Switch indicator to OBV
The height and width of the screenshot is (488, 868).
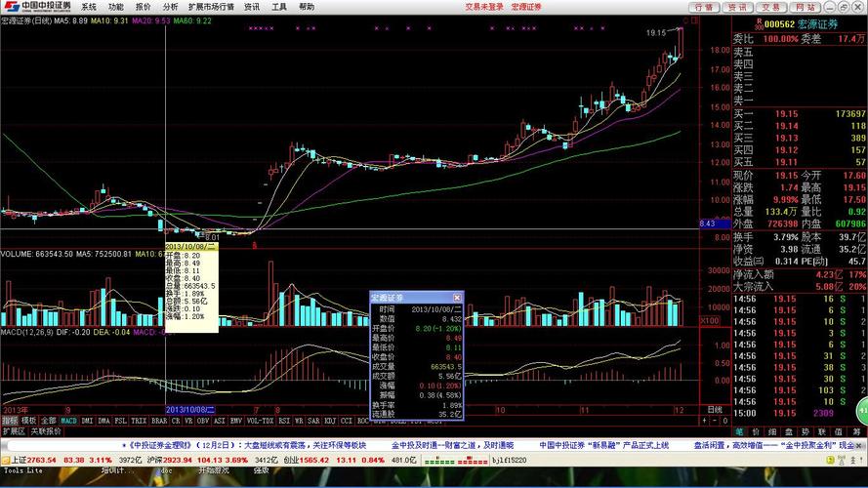tap(203, 421)
